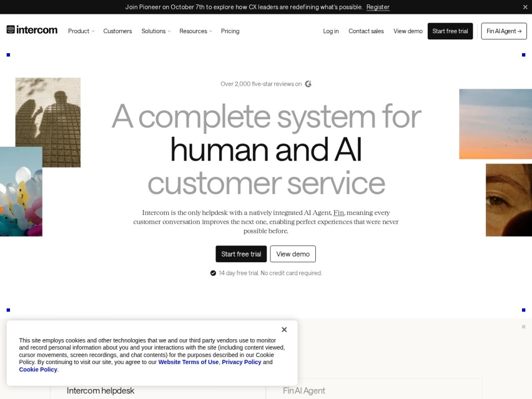Switch to the Fin AI Agent tab
This screenshot has width=532, height=399.
(304, 391)
